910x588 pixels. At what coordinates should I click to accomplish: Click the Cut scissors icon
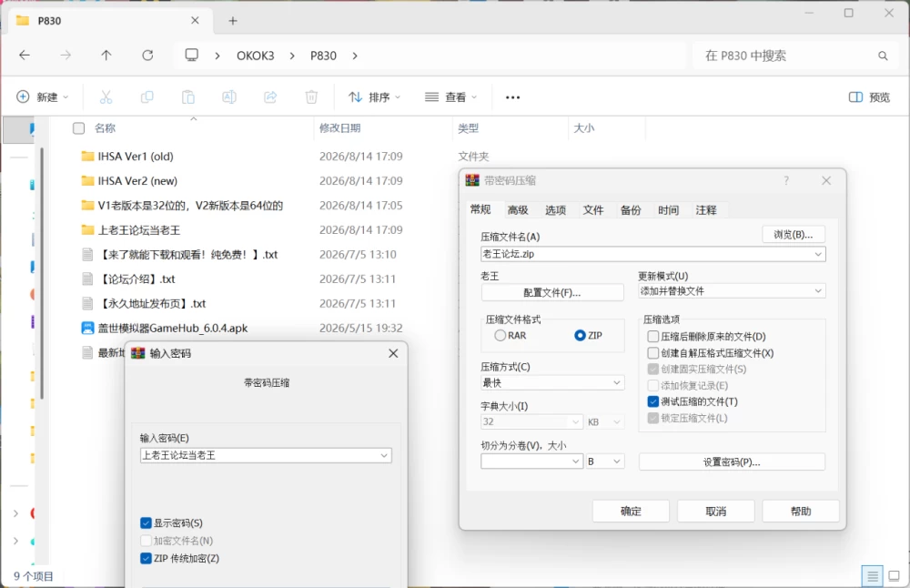click(106, 96)
